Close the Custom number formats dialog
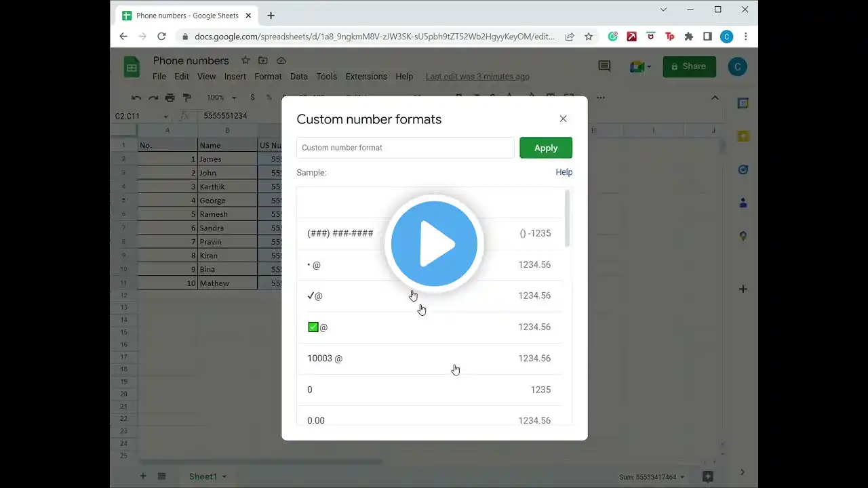The height and width of the screenshot is (488, 868). click(563, 119)
